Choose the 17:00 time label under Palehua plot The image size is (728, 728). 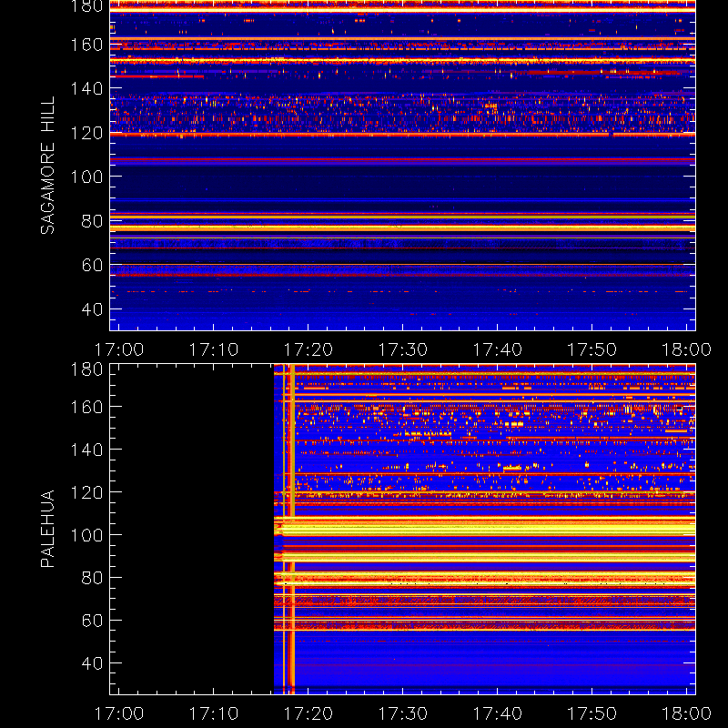pos(119,713)
